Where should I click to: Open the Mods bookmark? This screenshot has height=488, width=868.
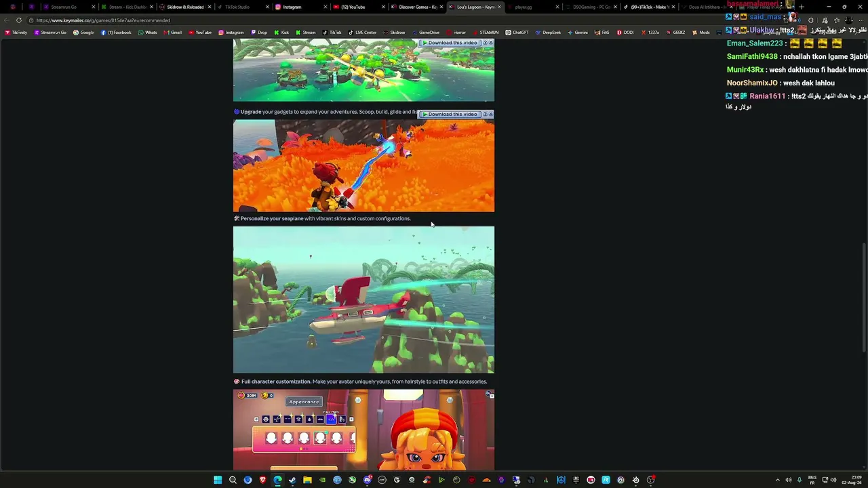[701, 33]
